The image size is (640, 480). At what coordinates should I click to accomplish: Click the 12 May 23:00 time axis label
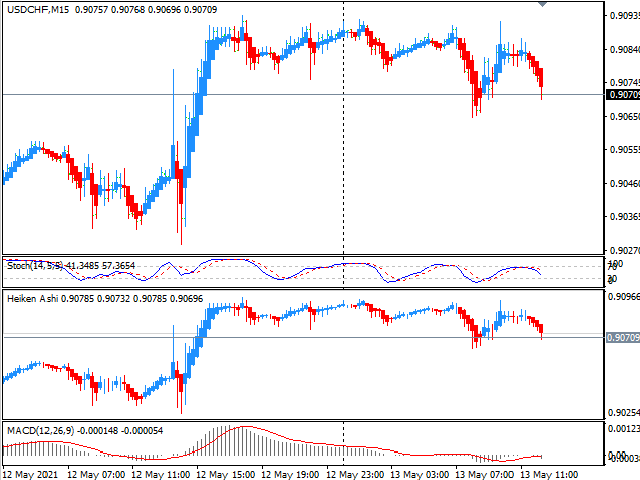click(355, 475)
